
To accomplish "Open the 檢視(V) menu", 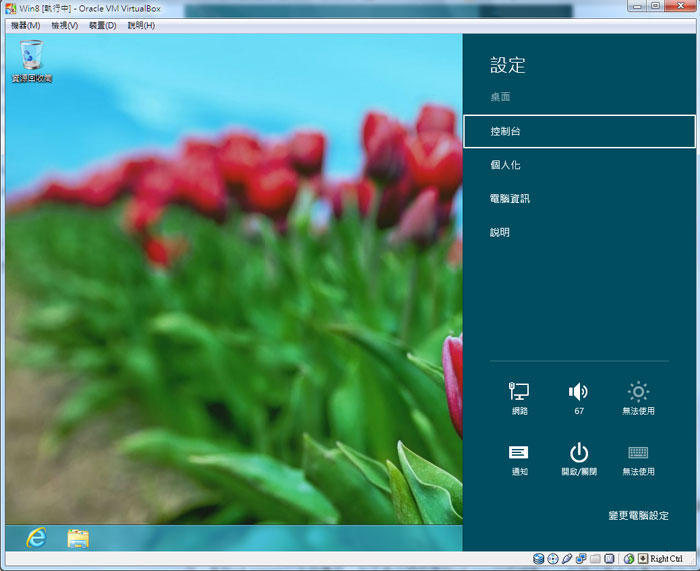I will [65, 25].
